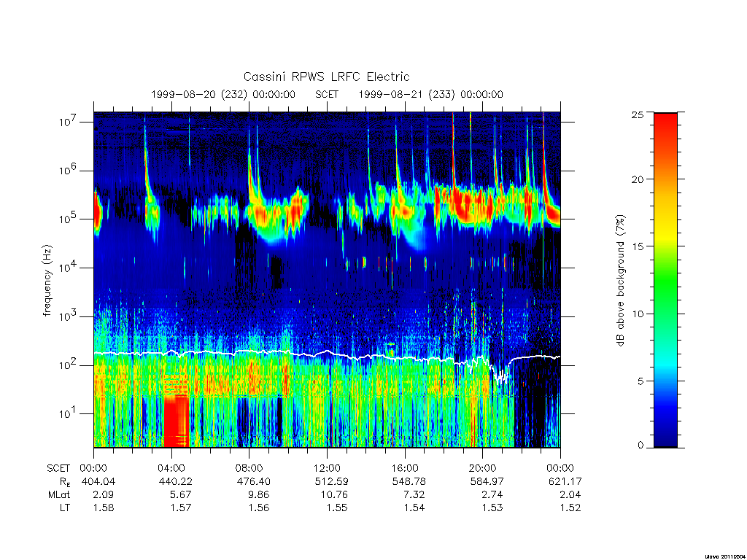Click LT value 1.55
The image size is (747, 560).
pos(337,507)
